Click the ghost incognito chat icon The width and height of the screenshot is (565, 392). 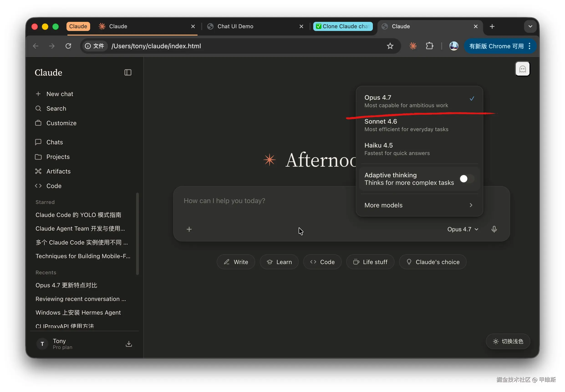pos(522,69)
